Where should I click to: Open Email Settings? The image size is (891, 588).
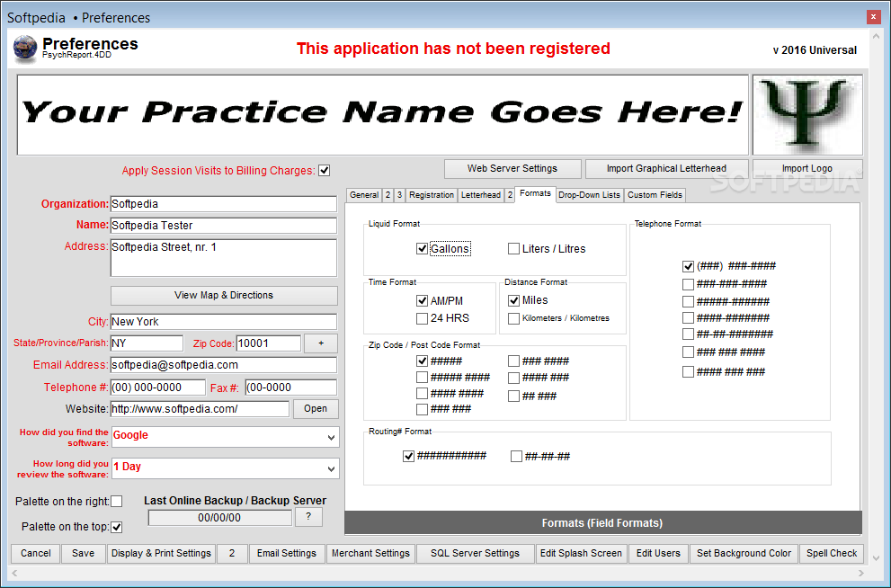[x=287, y=553]
